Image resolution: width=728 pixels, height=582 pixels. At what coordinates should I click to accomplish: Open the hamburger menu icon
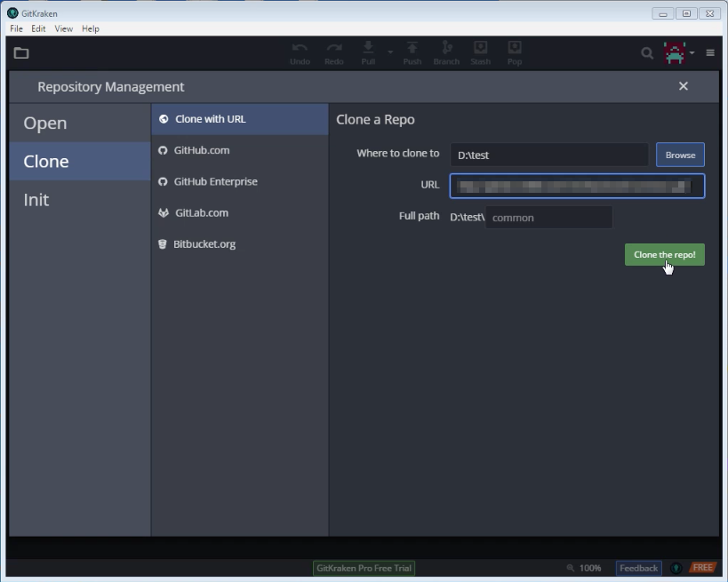pyautogui.click(x=710, y=53)
